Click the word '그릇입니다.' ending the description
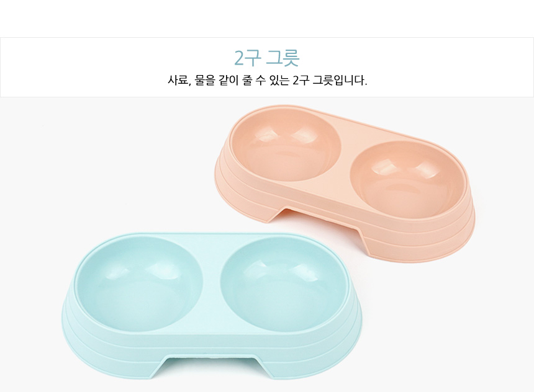Image resolution: width=534 pixels, height=392 pixels. point(340,81)
